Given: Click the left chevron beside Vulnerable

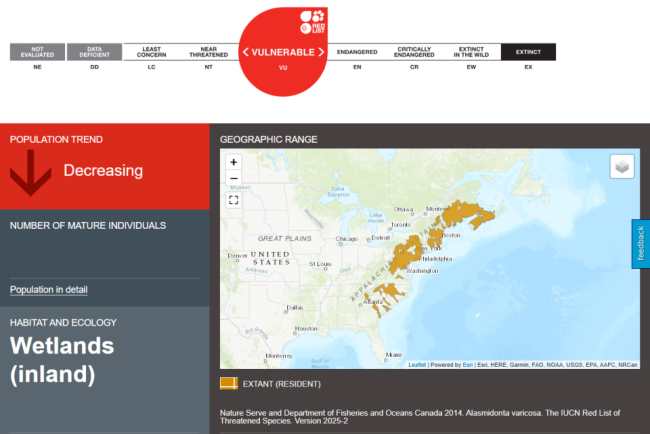Looking at the screenshot, I should click(246, 52).
